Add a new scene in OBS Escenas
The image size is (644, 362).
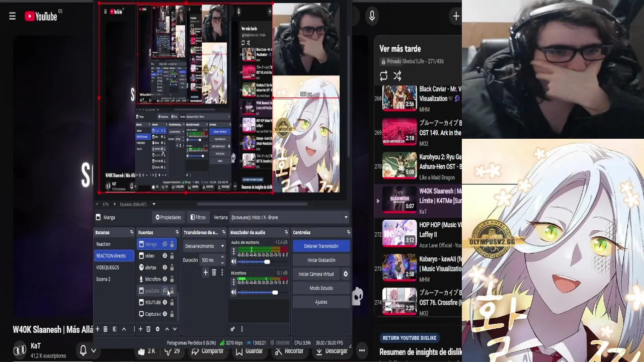coord(98,329)
